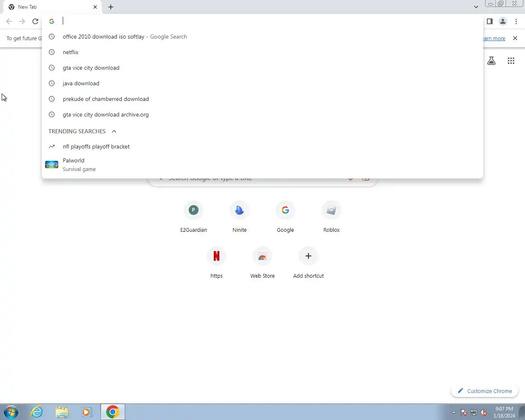This screenshot has width=525, height=420.
Task: Open a new tab with the plus icon
Action: coord(111,7)
